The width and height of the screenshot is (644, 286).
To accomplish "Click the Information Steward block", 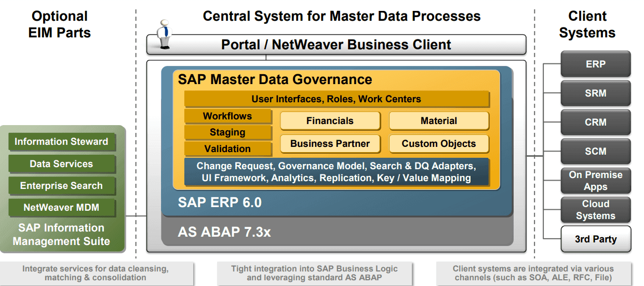I will point(61,142).
